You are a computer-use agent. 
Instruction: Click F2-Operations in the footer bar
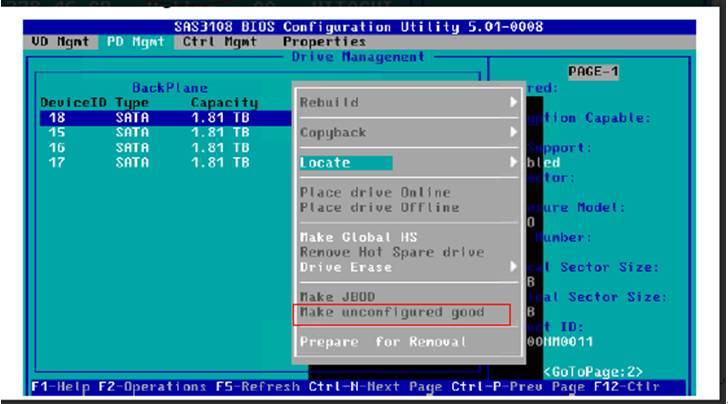[x=152, y=387]
